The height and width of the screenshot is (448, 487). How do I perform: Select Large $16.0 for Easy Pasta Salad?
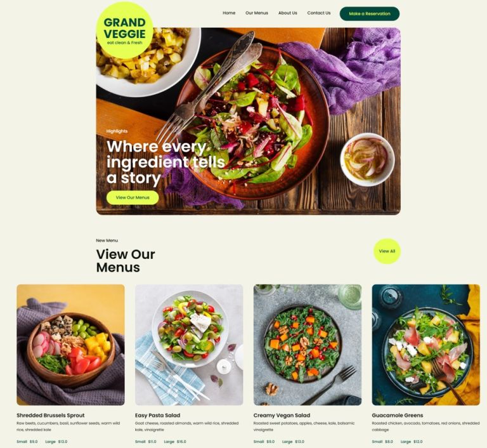coord(175,442)
